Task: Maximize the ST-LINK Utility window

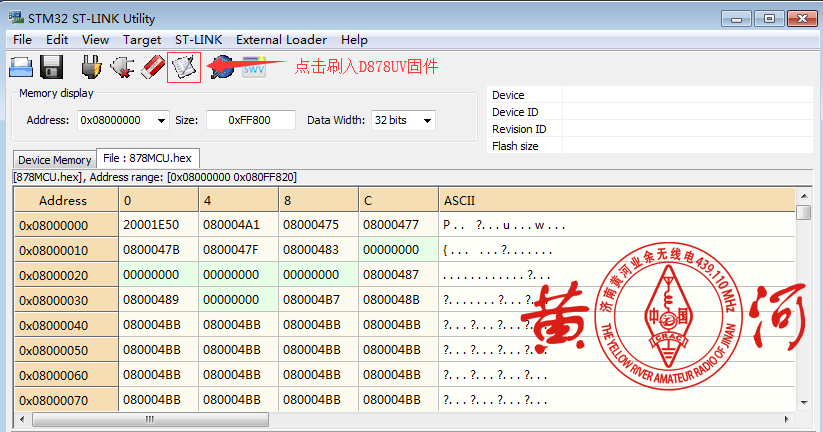Action: tap(769, 19)
